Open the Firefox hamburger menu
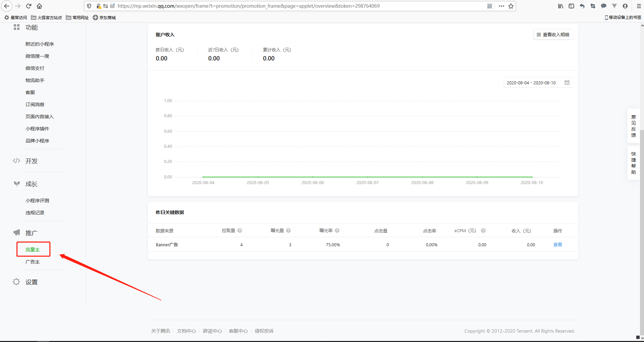The image size is (644, 342). click(639, 6)
